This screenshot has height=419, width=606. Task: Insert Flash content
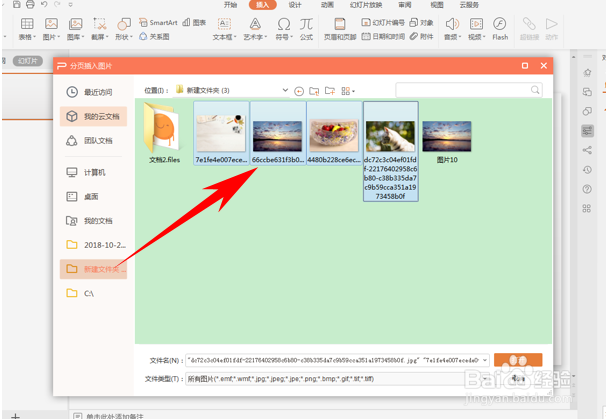point(500,29)
